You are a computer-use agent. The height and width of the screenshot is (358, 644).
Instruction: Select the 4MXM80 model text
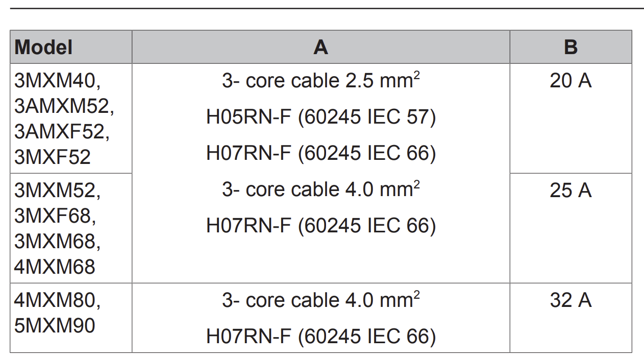coord(57,300)
